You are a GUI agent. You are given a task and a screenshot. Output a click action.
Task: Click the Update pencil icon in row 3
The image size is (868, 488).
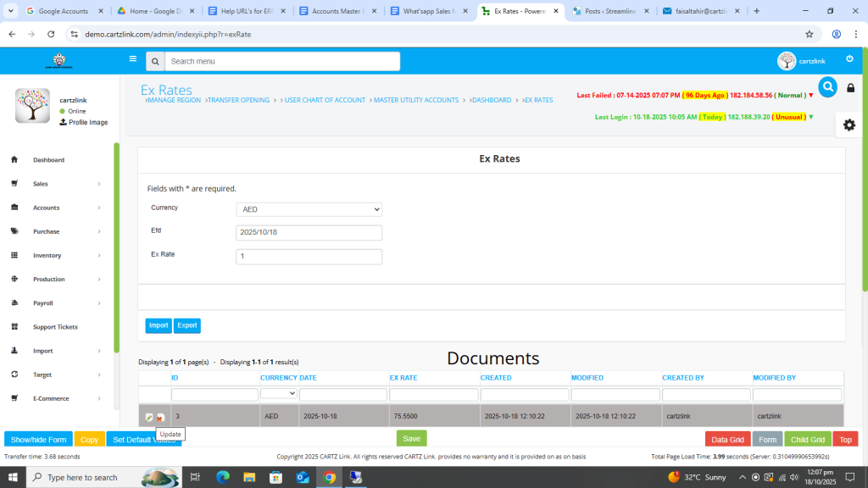pos(149,417)
